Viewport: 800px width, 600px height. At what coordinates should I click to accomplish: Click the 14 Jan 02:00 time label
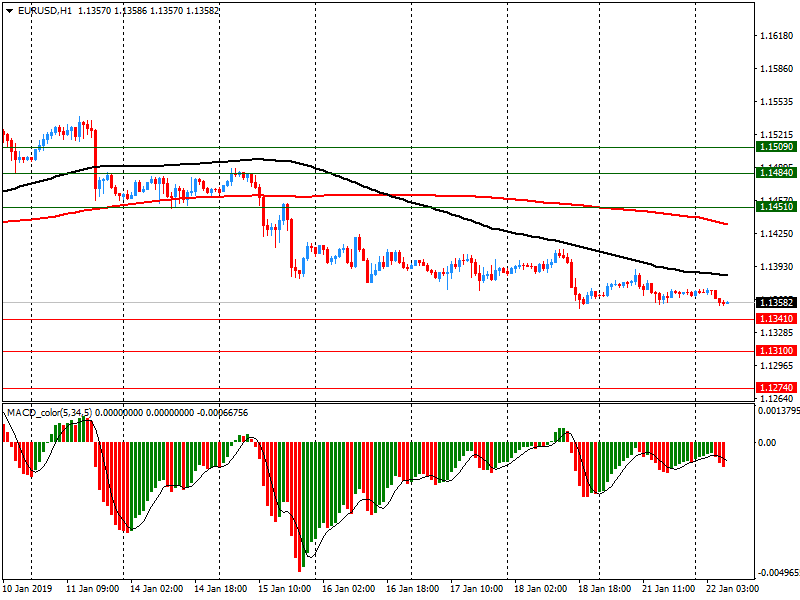pos(157,589)
